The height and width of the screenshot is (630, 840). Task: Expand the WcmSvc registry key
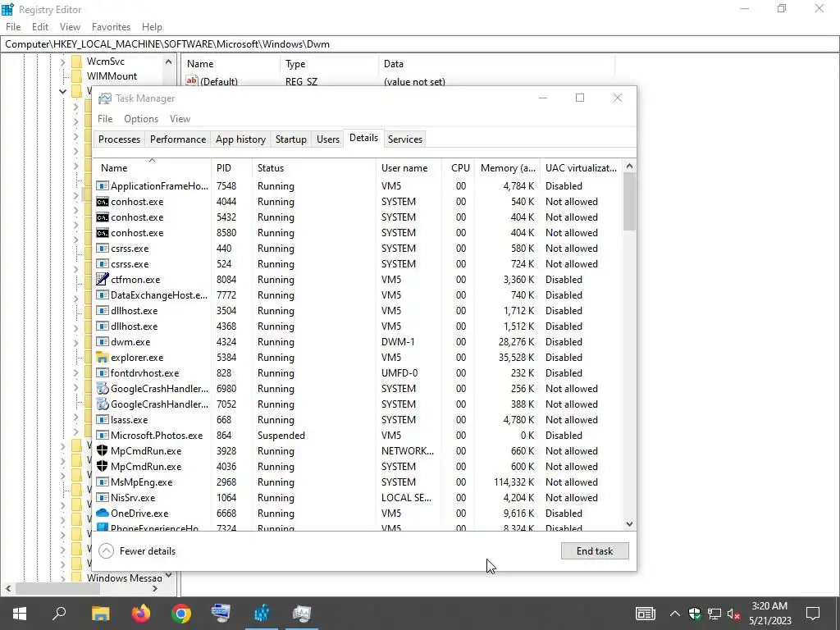[62, 62]
